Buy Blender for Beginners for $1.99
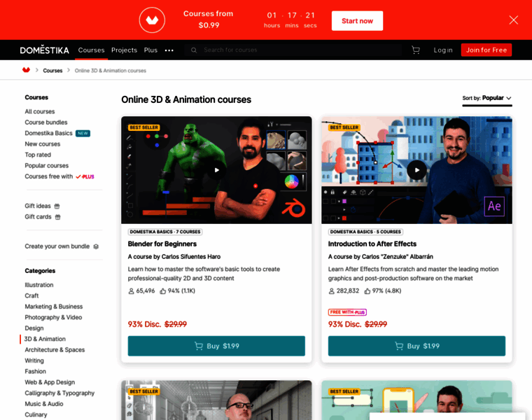The width and height of the screenshot is (532, 420). [x=216, y=346]
